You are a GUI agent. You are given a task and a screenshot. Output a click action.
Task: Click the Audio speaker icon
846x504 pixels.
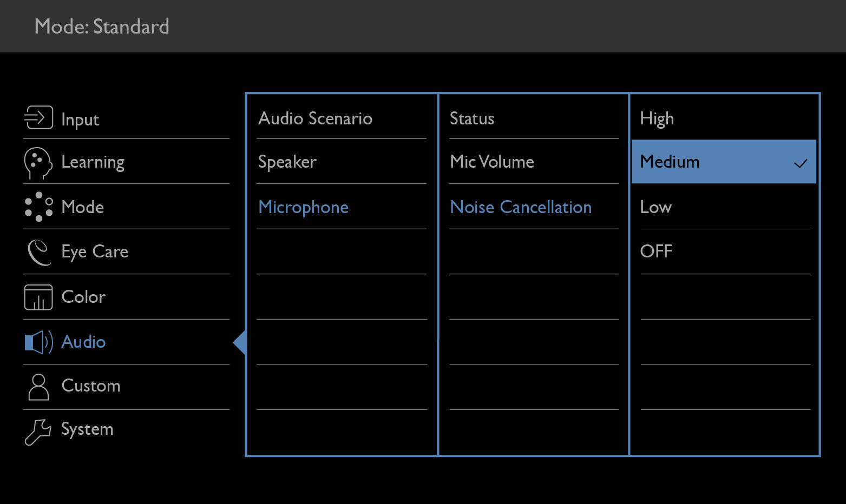pos(38,342)
